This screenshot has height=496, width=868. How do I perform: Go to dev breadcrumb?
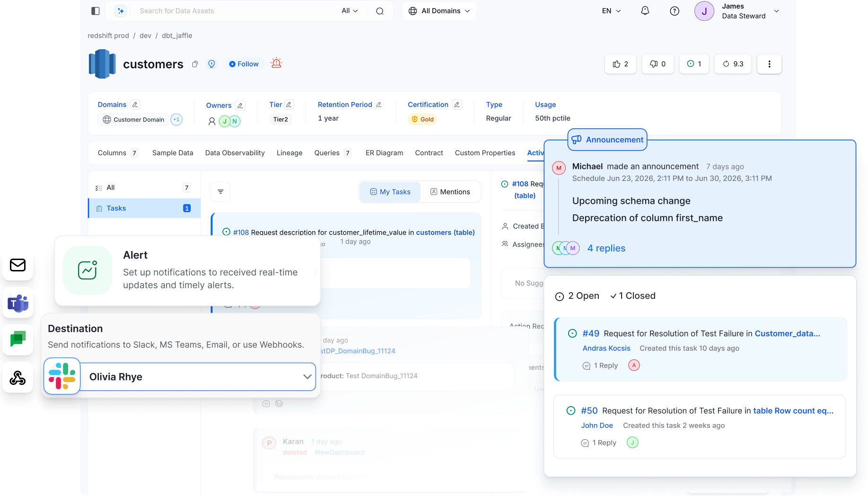[x=145, y=35]
